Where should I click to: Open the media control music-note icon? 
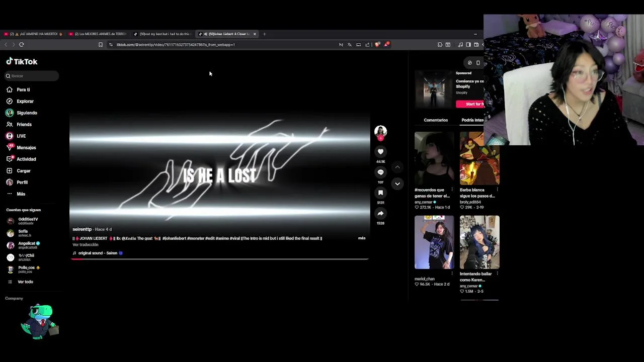tap(460, 44)
